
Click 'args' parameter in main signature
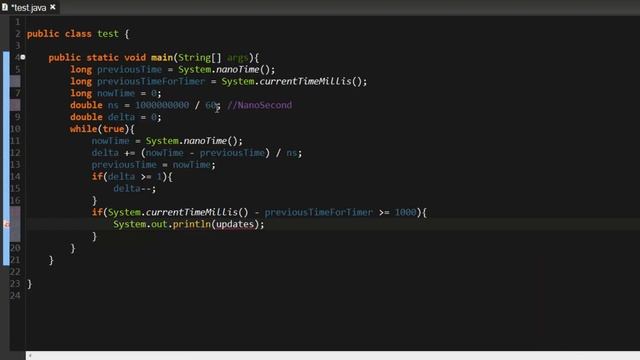pyautogui.click(x=238, y=58)
